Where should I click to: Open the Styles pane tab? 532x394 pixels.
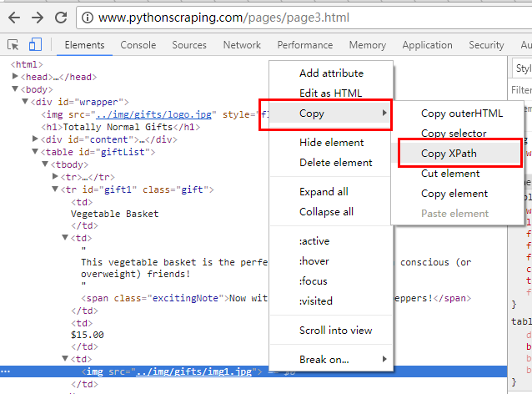pyautogui.click(x=524, y=68)
